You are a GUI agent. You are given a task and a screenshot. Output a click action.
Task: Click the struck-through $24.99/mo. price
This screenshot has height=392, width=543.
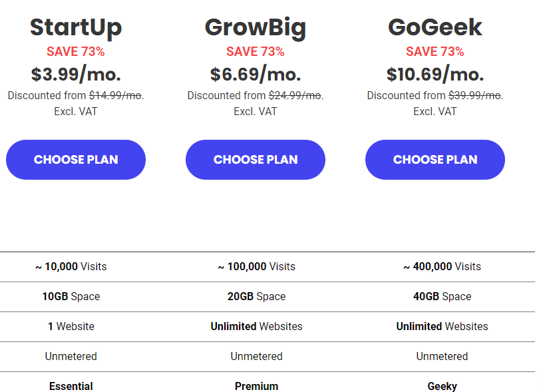[x=295, y=96]
